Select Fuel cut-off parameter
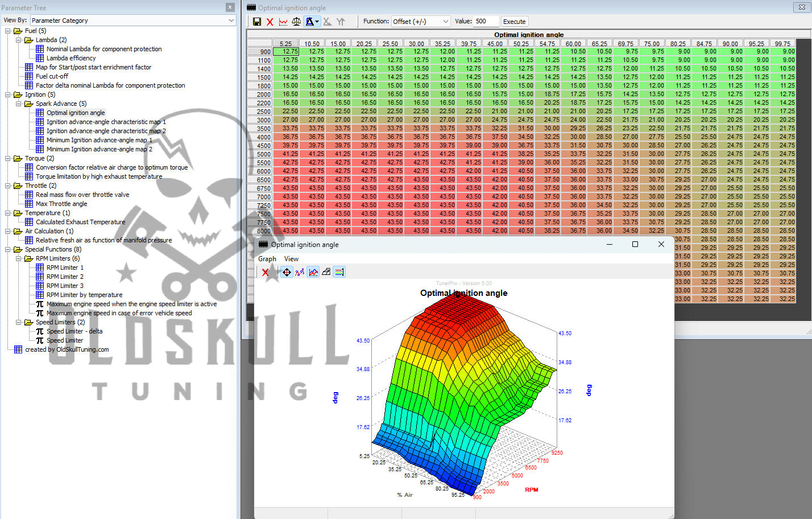The width and height of the screenshot is (812, 519). click(52, 76)
